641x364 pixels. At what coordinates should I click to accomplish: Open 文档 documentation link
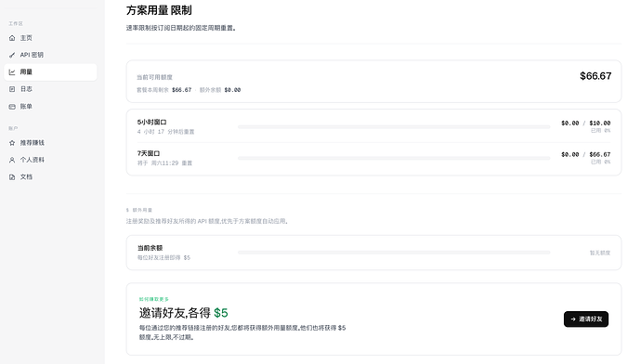(50, 177)
